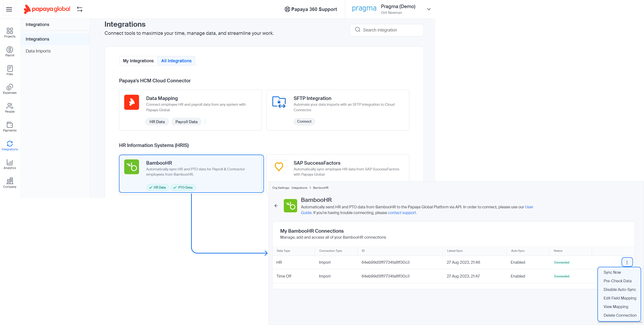Choose Delete Connection in the menu
The width and height of the screenshot is (644, 325).
[620, 315]
